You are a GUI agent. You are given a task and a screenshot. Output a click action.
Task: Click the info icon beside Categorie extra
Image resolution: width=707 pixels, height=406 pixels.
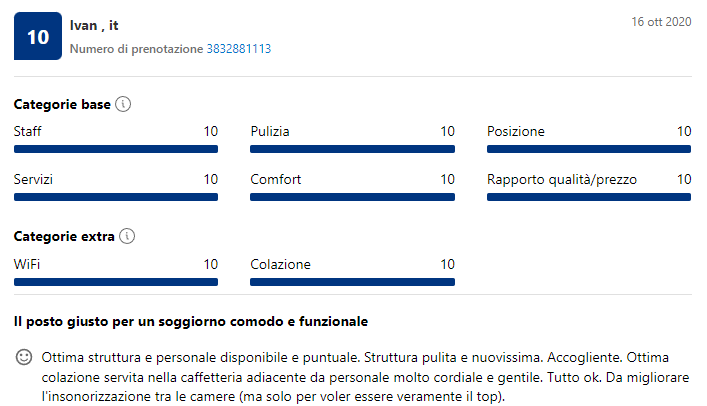point(127,236)
